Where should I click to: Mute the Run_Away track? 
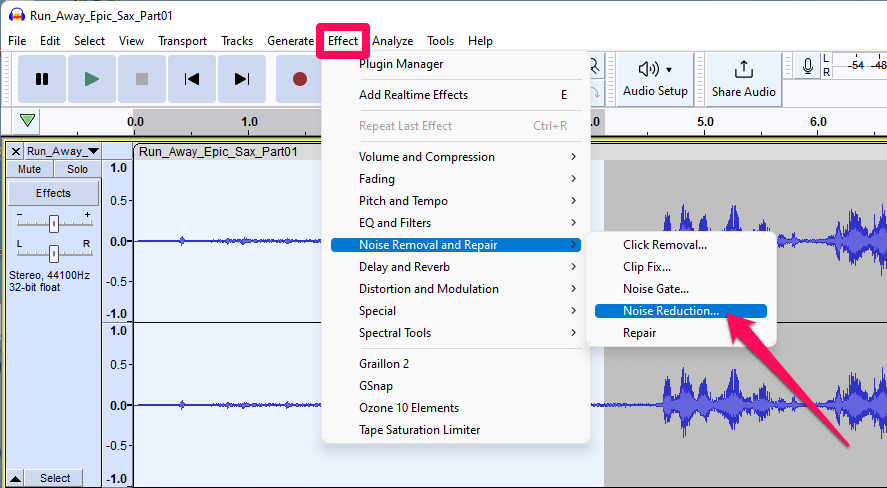point(29,169)
